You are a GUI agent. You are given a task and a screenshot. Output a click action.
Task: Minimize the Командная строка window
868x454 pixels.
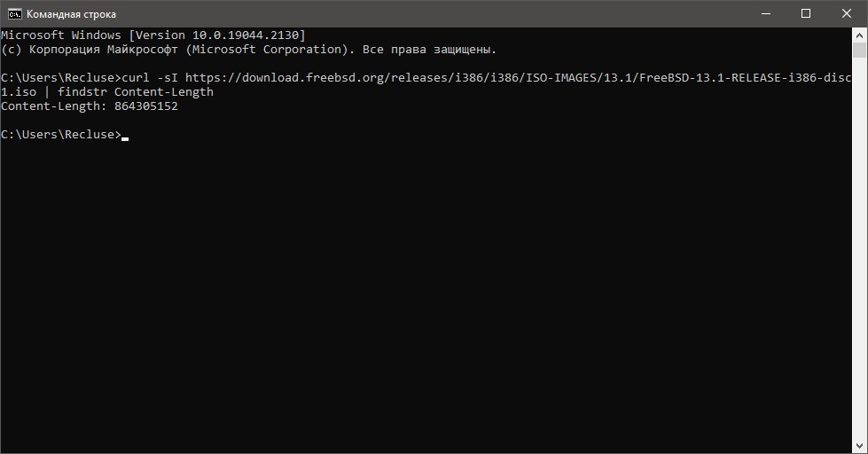pos(765,13)
